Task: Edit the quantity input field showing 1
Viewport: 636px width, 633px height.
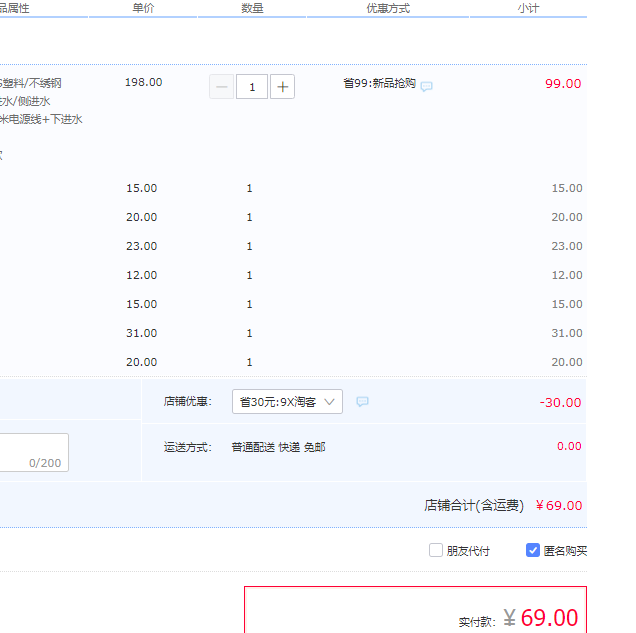Action: pos(252,86)
